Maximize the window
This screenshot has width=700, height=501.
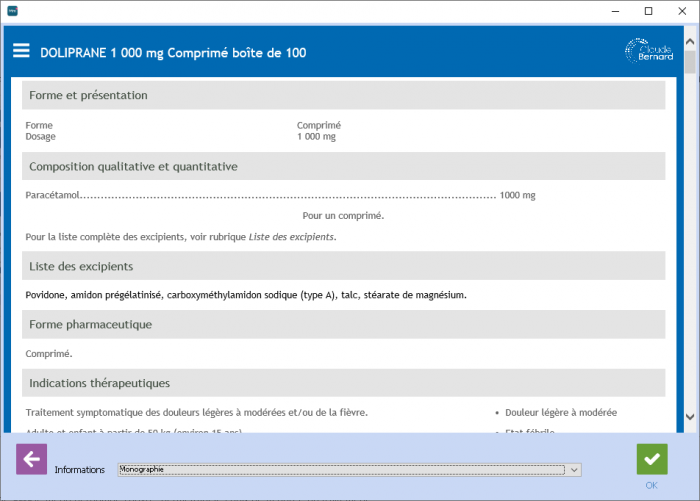click(x=649, y=11)
